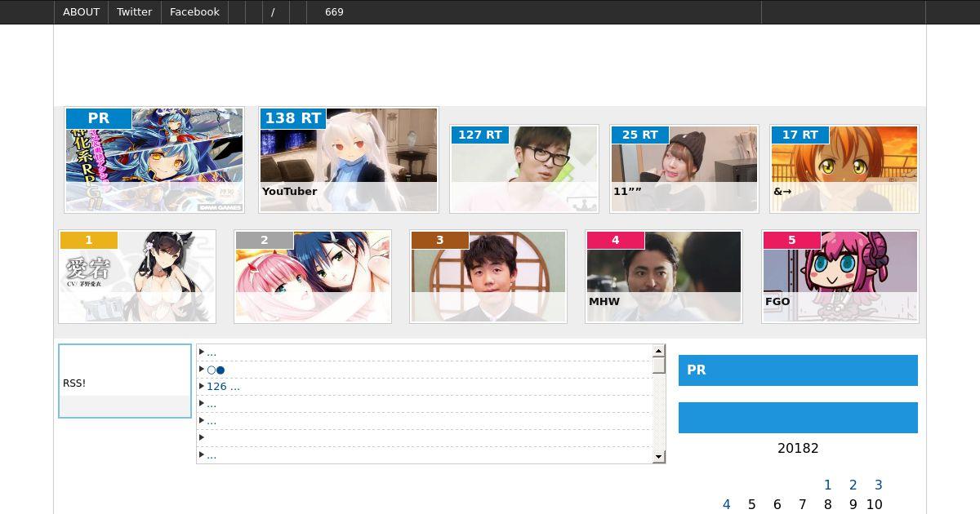Open ranking 5 FGO article
The height and width of the screenshot is (514, 980).
[840, 277]
